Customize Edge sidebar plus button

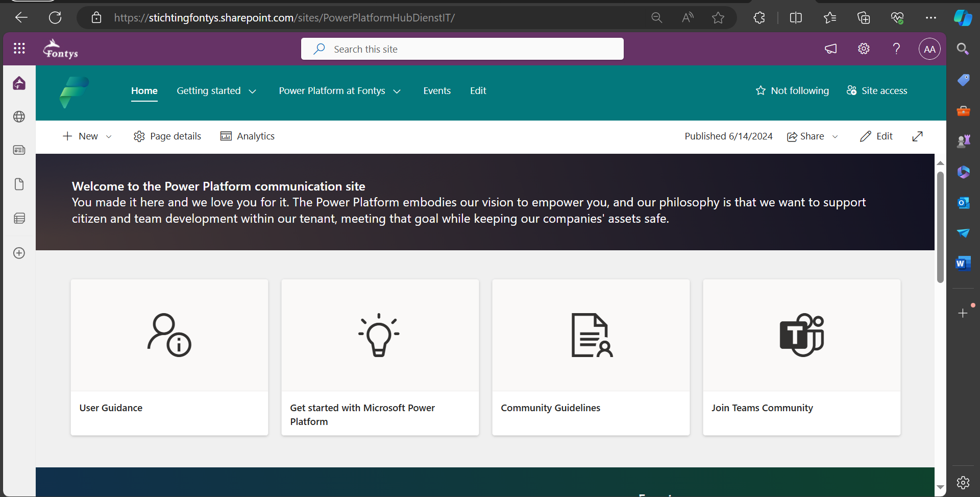pos(963,313)
